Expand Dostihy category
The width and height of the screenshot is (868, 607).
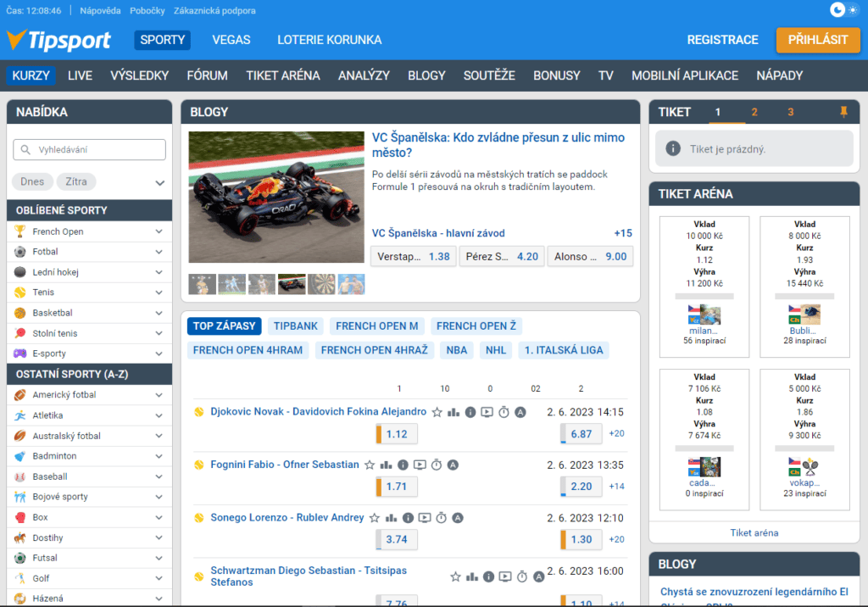[x=159, y=537]
